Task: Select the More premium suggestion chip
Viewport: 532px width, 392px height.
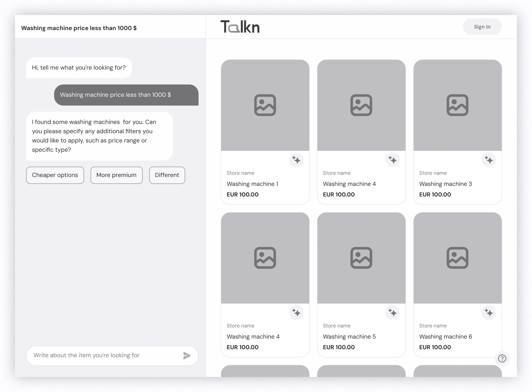Action: [x=116, y=175]
